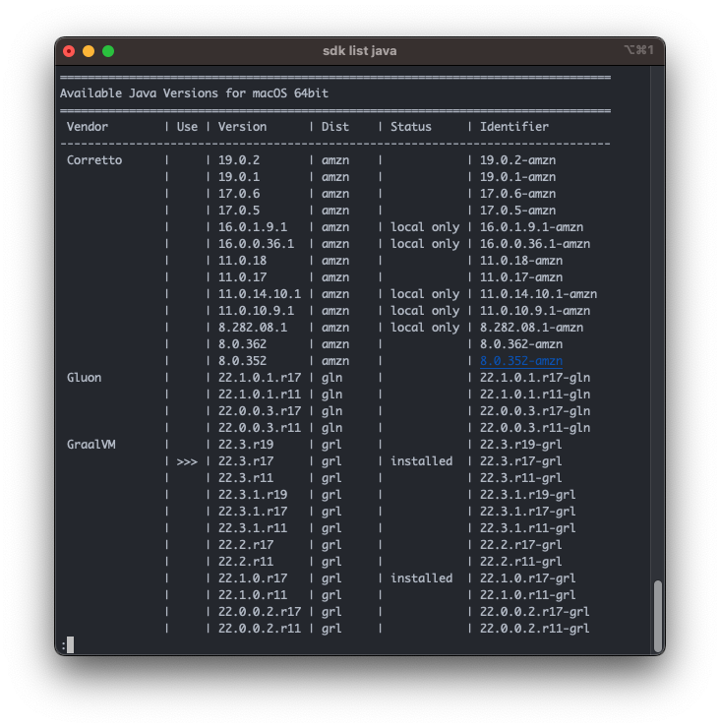Click identifier '22.0.0.3.r17-gln'

point(535,411)
